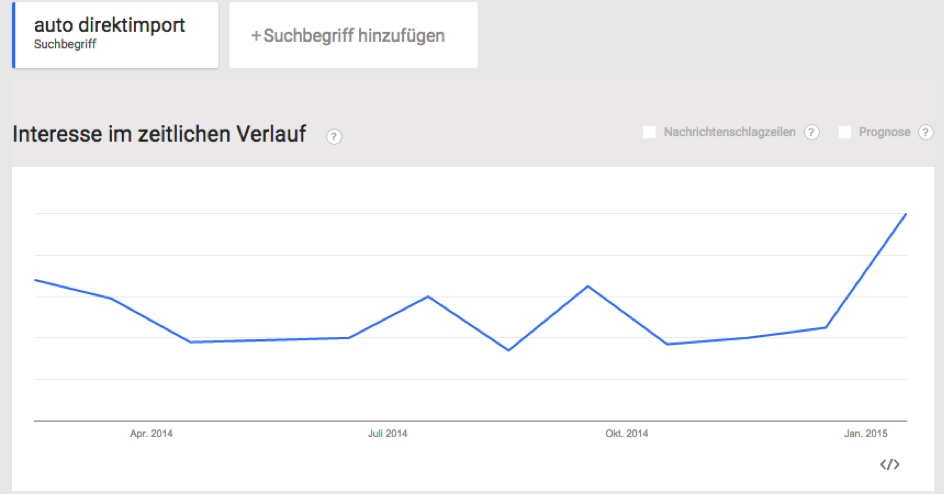The width and height of the screenshot is (945, 495).
Task: Open help icon beside Nachrichtenschlagzeilen
Action: [812, 132]
